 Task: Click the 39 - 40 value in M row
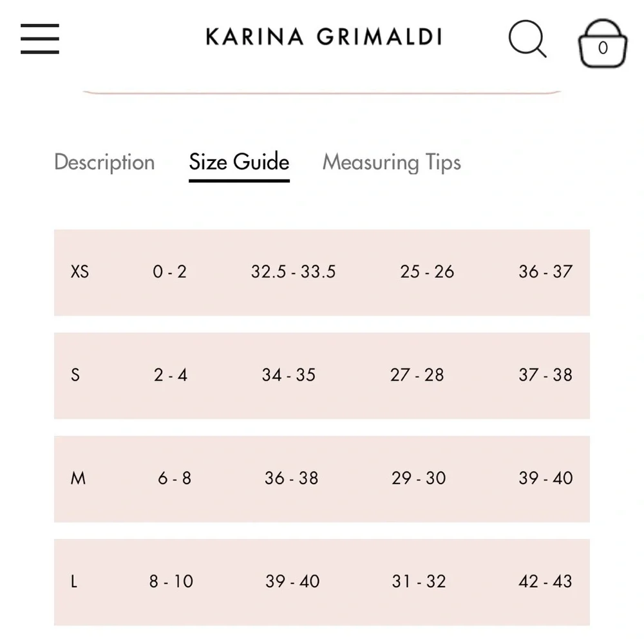pos(545,478)
